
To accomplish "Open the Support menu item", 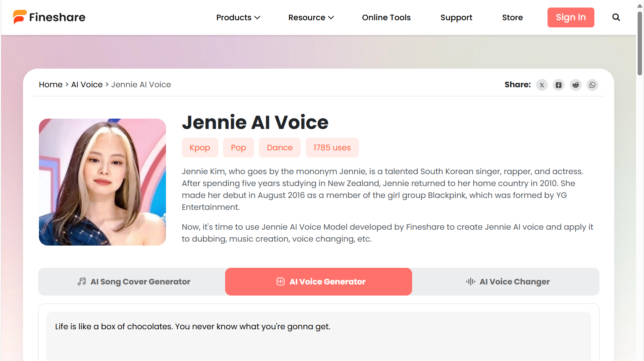I will pyautogui.click(x=456, y=17).
